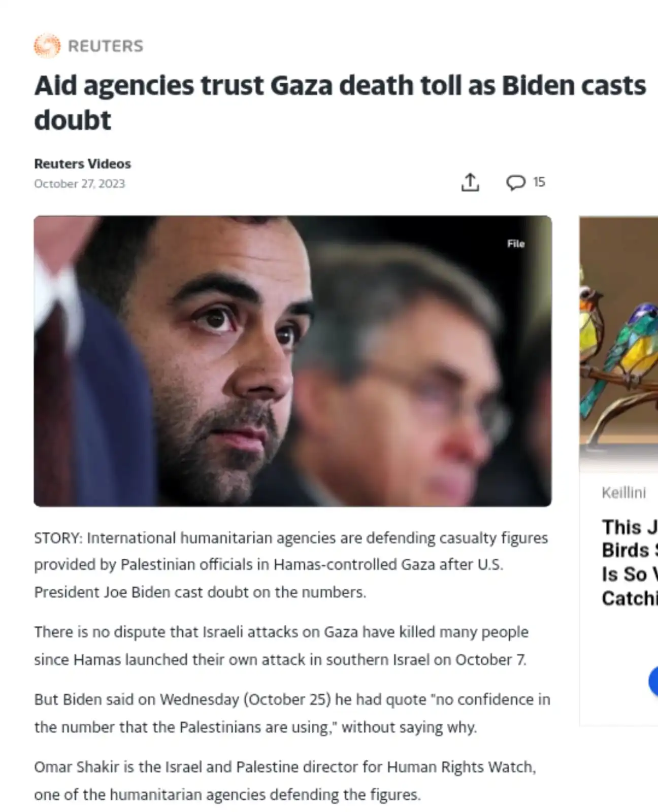Click the Keillini sponsor name
658x812 pixels.
pyautogui.click(x=623, y=493)
